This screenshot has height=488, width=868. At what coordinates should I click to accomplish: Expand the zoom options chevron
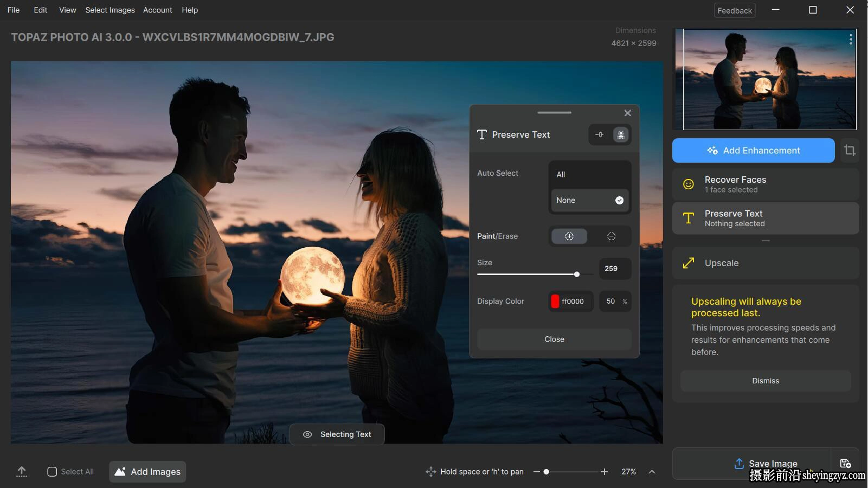pyautogui.click(x=652, y=472)
